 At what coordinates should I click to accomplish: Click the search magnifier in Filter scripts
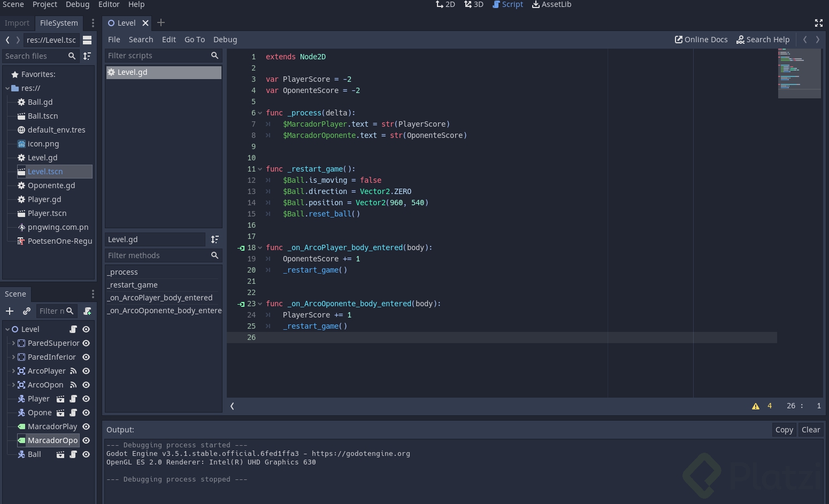[x=214, y=56]
